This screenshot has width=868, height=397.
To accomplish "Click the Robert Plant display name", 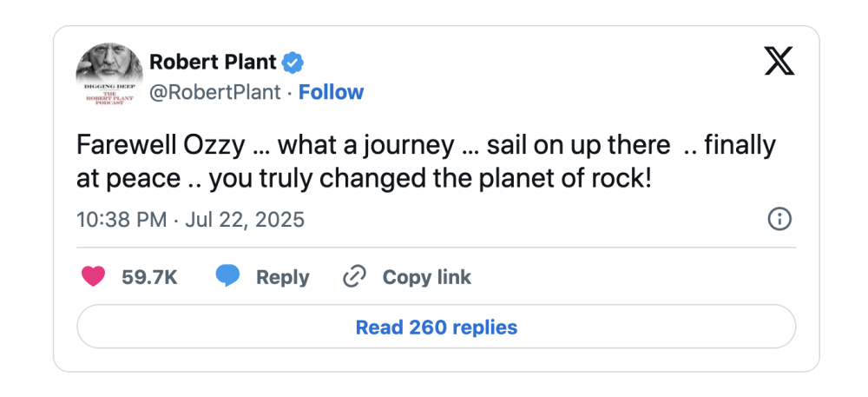I will click(213, 63).
